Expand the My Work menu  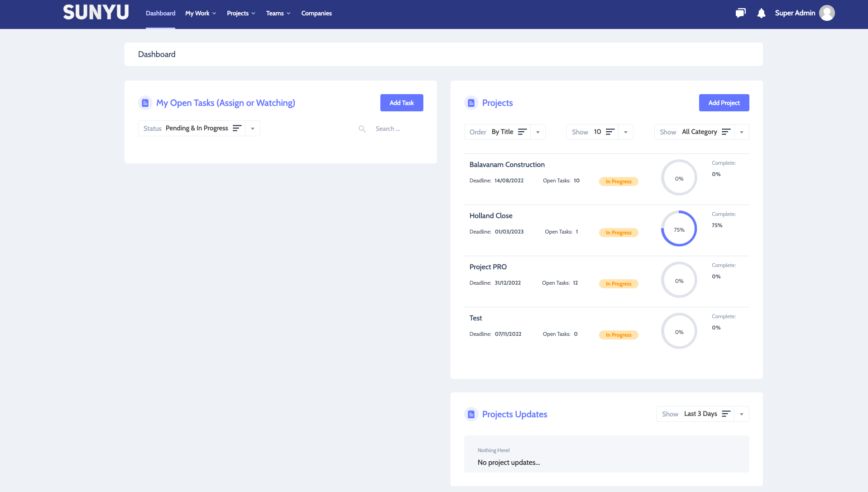(x=201, y=13)
